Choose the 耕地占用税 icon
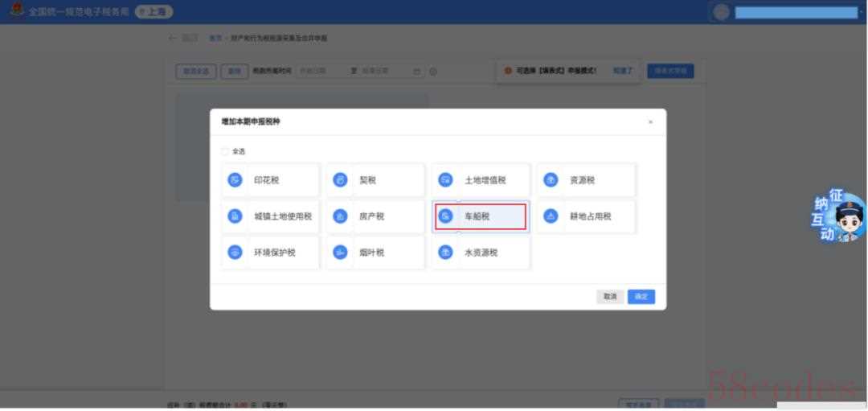Screen dimensions: 868x411 click(551, 216)
